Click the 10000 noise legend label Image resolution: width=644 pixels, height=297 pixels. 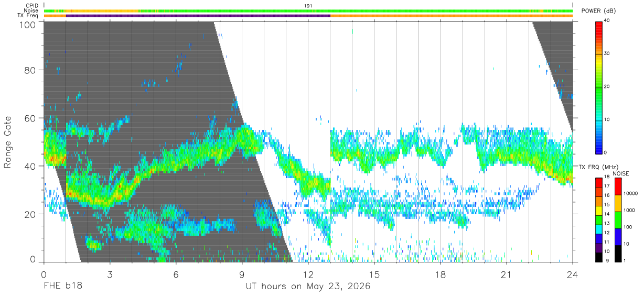point(630,194)
